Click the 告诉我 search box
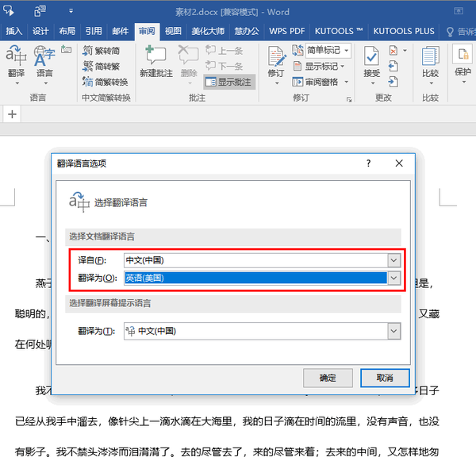The height and width of the screenshot is (461, 476). 460,31
